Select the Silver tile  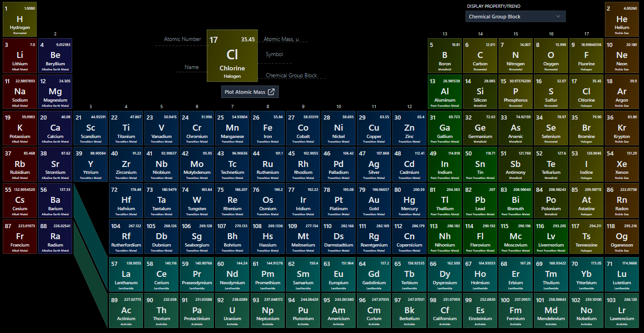pyautogui.click(x=374, y=164)
